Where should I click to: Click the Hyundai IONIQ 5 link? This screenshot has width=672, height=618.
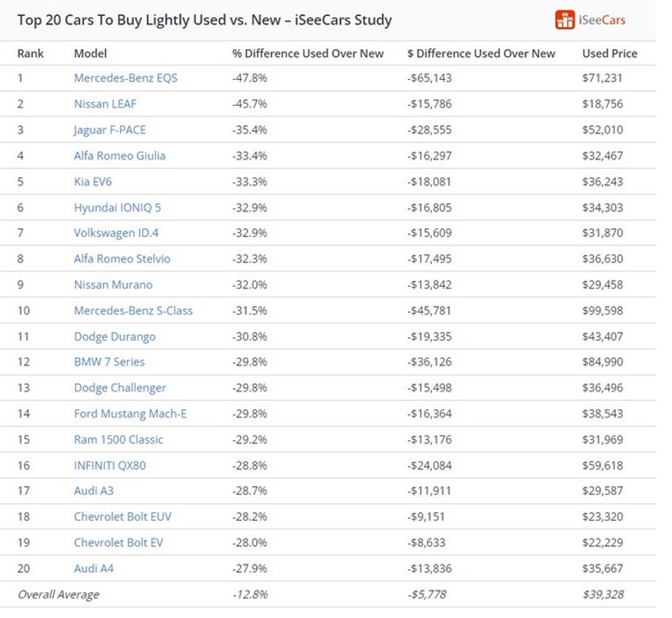117,208
